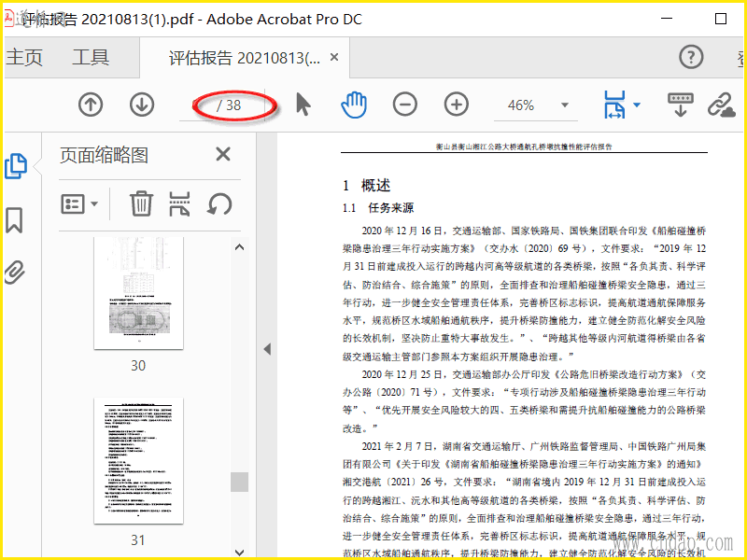
Task: Go to previous page with up arrow
Action: click(x=91, y=105)
